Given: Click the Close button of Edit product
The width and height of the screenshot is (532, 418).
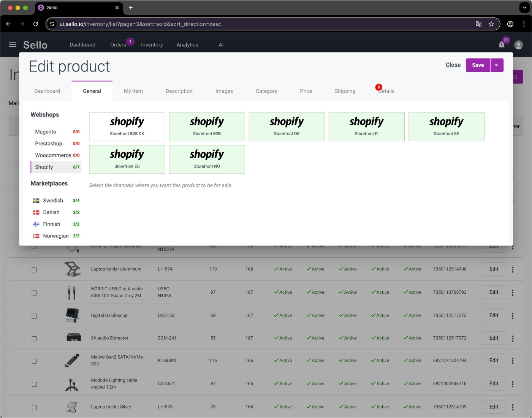Looking at the screenshot, I should pos(453,65).
